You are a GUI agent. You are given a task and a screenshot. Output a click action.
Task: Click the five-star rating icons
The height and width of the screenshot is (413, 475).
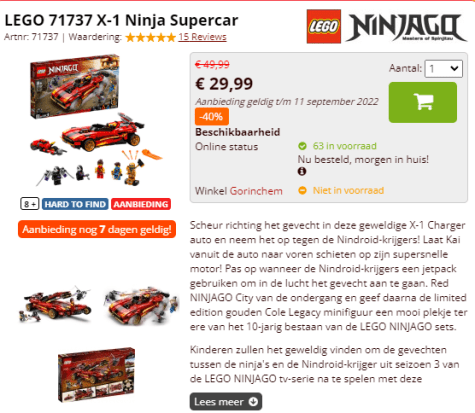(x=150, y=37)
